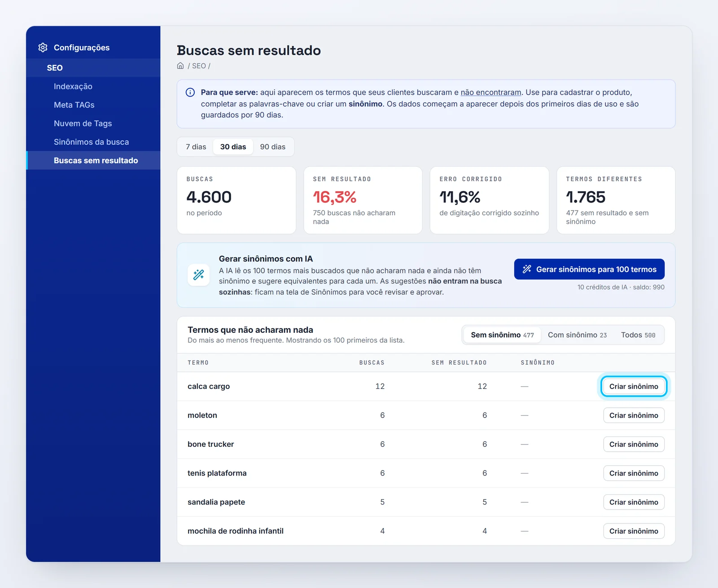The height and width of the screenshot is (588, 718).
Task: Click the TERMO column header
Action: pyautogui.click(x=198, y=362)
